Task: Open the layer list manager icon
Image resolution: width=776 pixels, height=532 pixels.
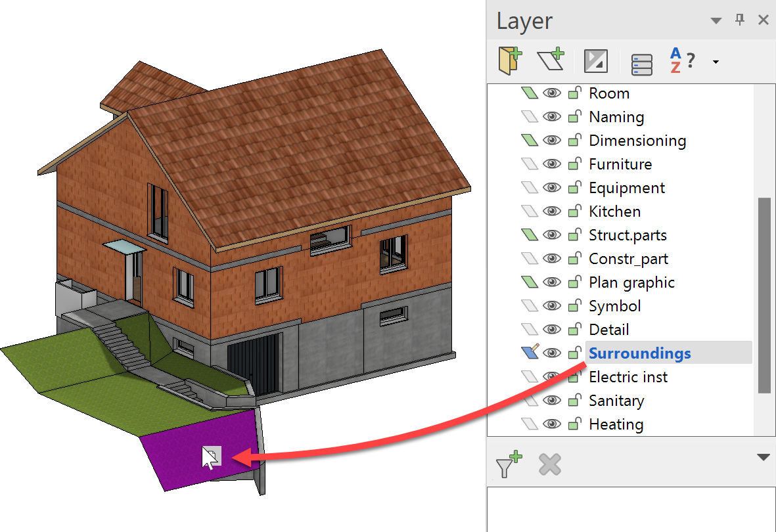Action: [642, 64]
